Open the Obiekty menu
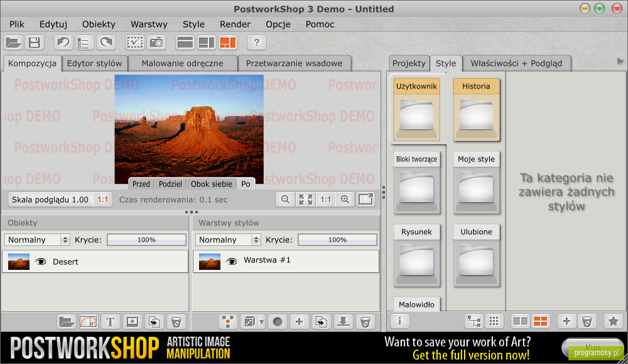The height and width of the screenshot is (364, 628). [99, 24]
